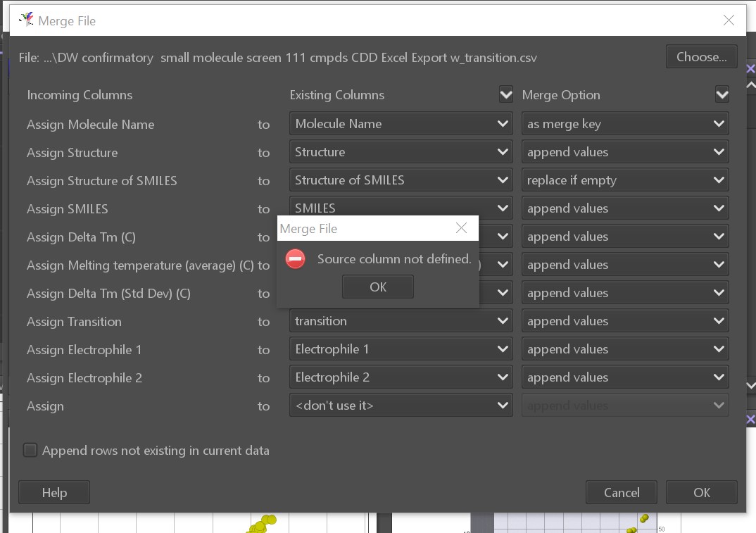Viewport: 756px width, 533px height.
Task: Toggle the Existing Columns header checkbox arrow
Action: point(505,94)
